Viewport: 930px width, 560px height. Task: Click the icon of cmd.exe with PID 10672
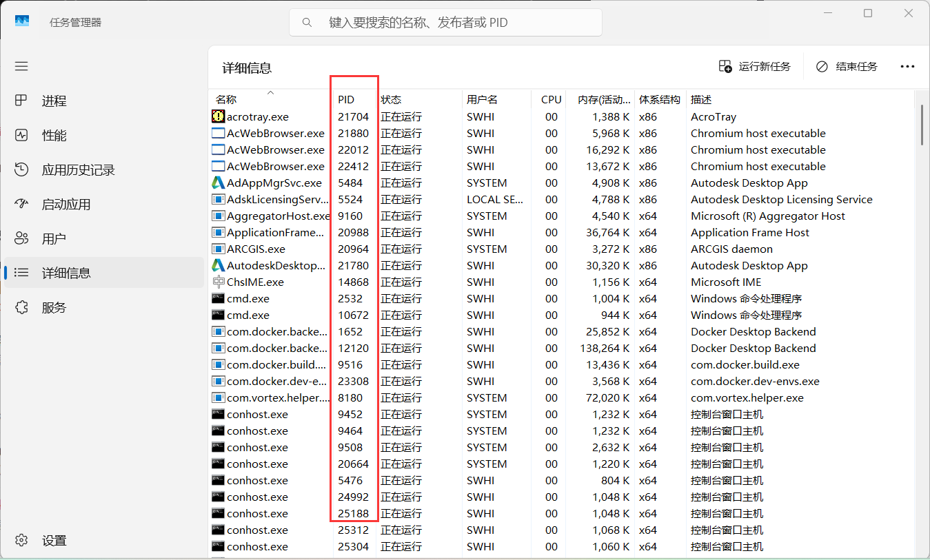(218, 315)
